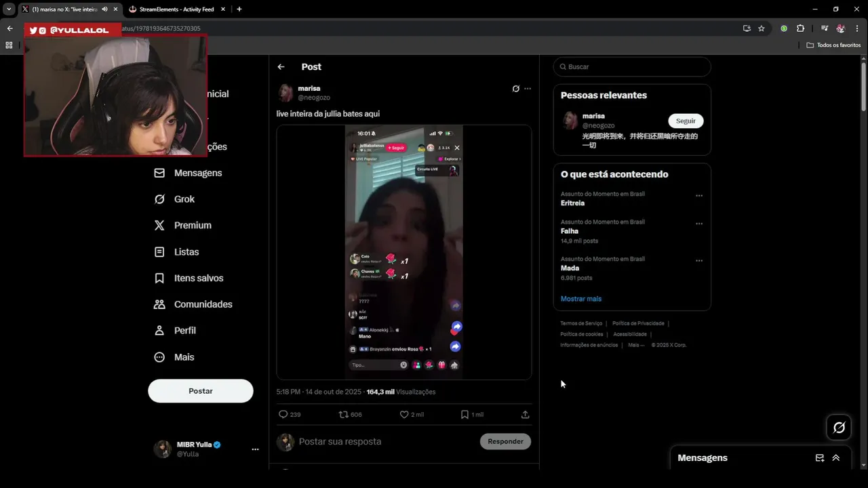Open more options for Eritreia trend
Viewport: 868px width, 488px height.
tap(699, 196)
